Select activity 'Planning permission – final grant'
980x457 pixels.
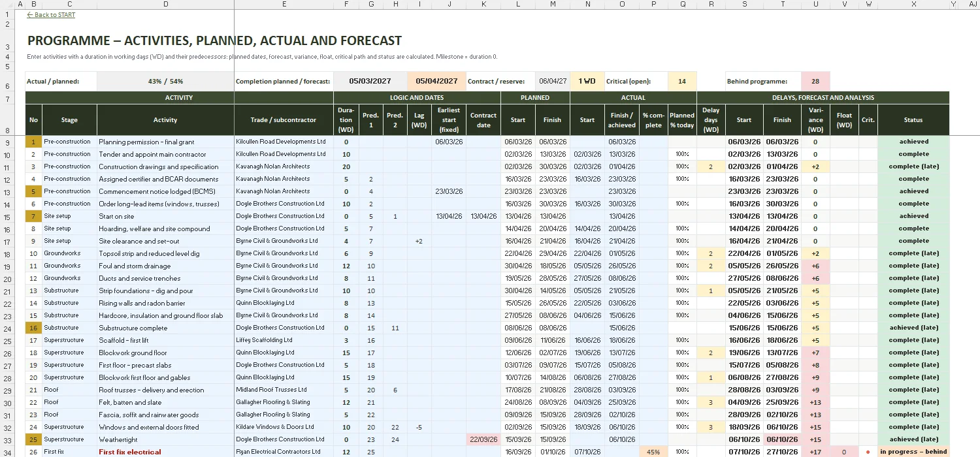(165, 142)
